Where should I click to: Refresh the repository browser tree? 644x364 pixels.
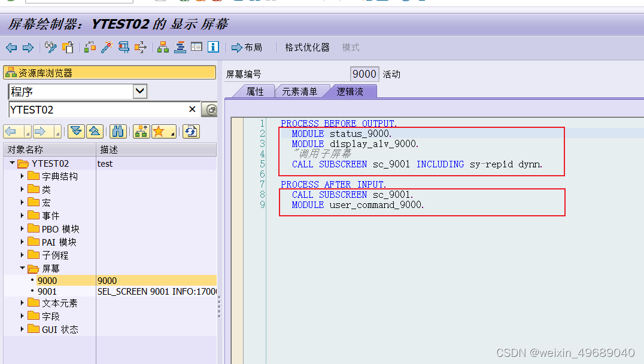click(191, 131)
